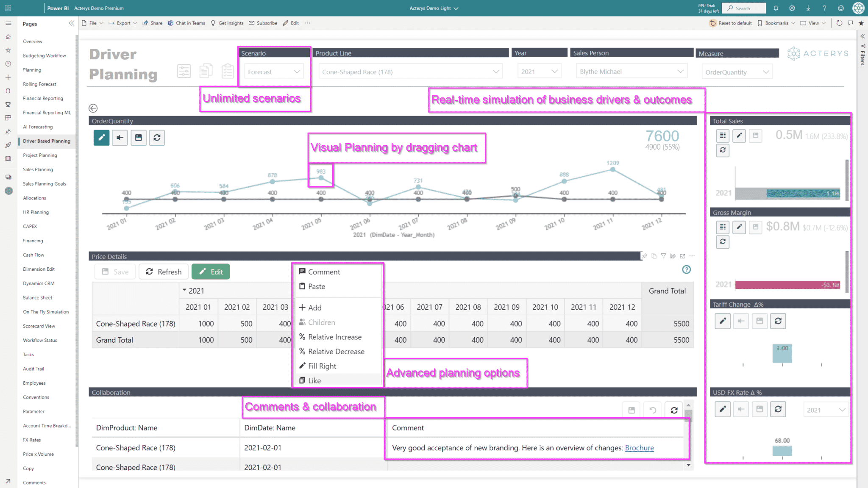868x488 pixels.
Task: Expand the Filters pane on the right edge
Action: pyautogui.click(x=862, y=37)
